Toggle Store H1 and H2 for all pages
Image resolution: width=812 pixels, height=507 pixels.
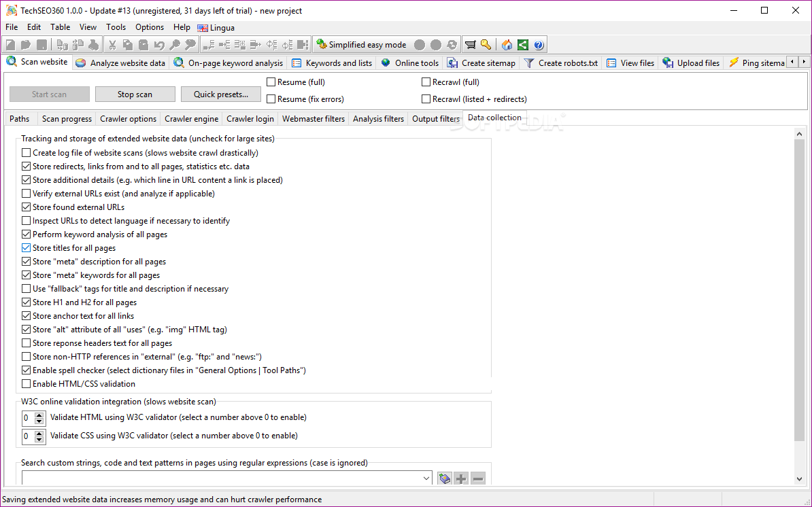(x=27, y=302)
